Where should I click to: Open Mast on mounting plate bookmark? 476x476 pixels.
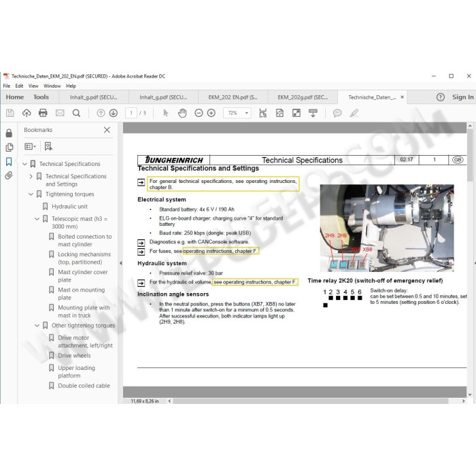81,294
